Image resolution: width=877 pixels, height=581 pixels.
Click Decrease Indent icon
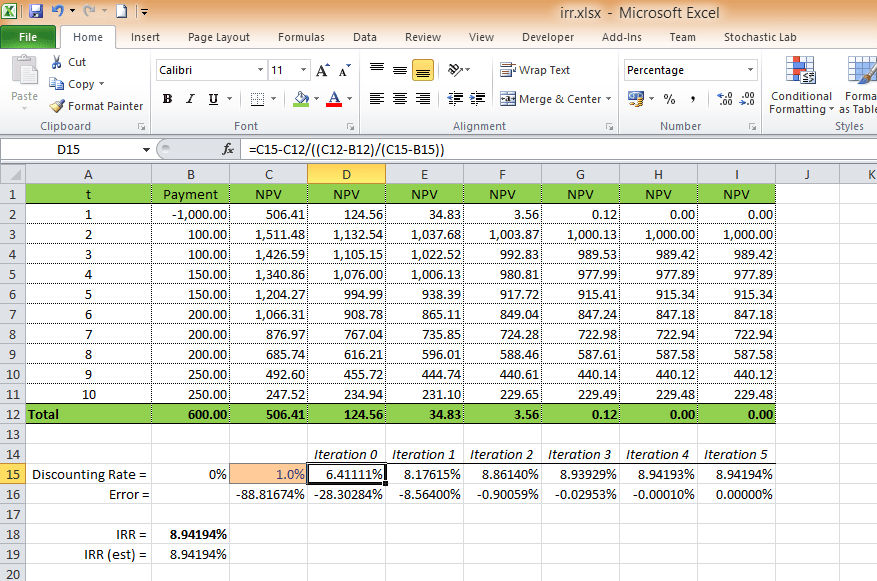click(x=455, y=99)
